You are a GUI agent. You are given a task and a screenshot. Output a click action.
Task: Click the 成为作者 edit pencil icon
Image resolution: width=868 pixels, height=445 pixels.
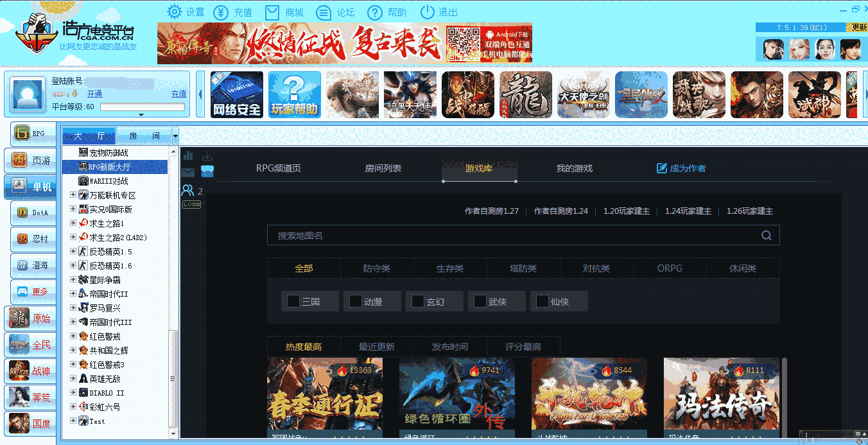click(662, 168)
